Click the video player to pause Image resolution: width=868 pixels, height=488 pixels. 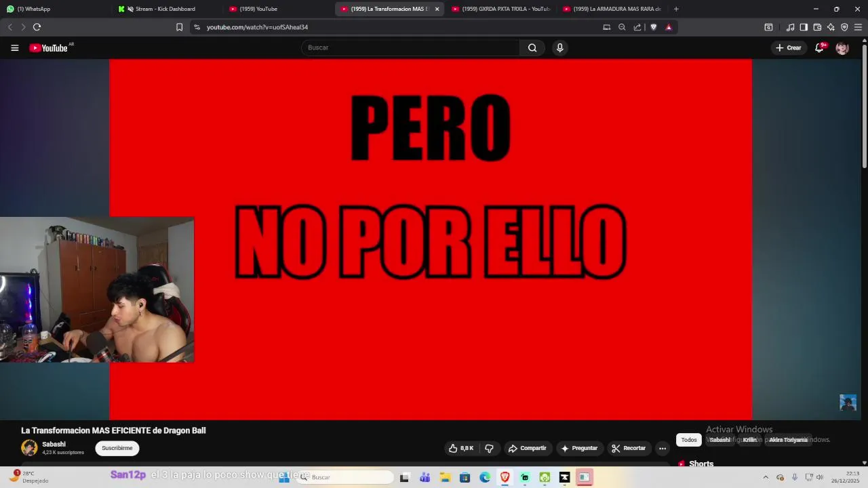pos(430,239)
